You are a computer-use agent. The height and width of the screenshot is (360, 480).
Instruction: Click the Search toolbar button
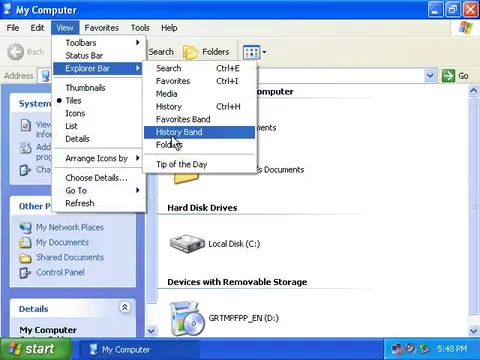click(x=161, y=52)
